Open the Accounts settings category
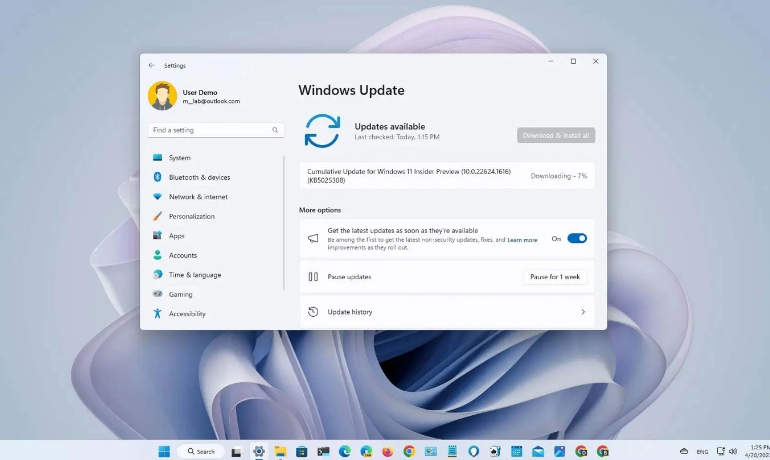770x460 pixels. pos(215,255)
